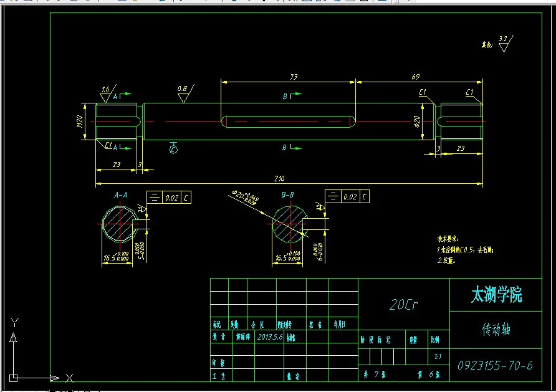Select the B-B section view label

[x=287, y=195]
